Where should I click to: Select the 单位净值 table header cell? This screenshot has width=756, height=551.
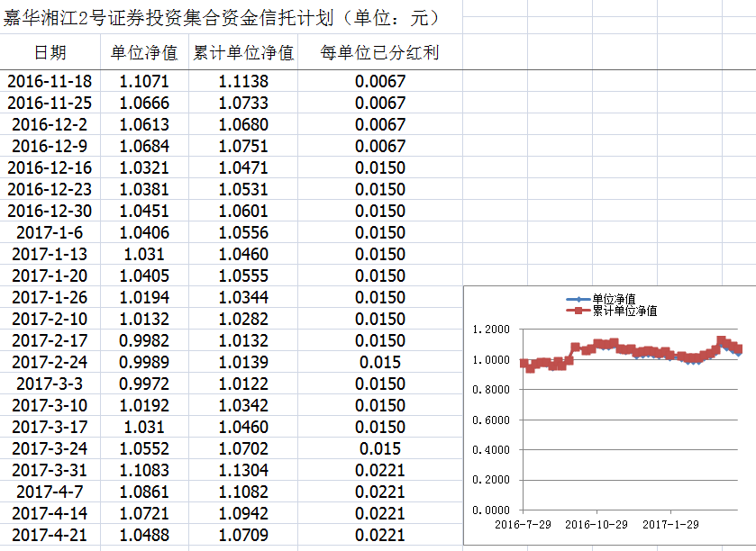(144, 52)
